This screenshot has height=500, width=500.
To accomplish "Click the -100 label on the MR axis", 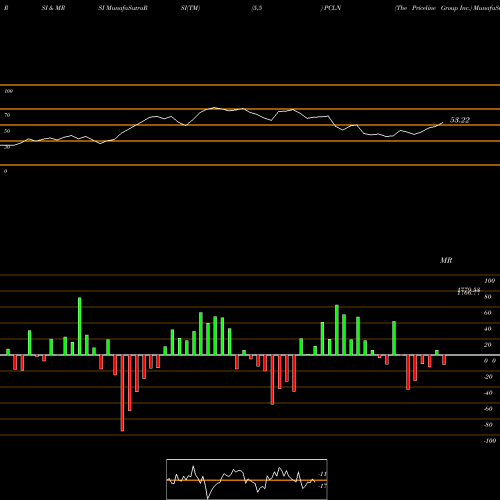I will (490, 441).
